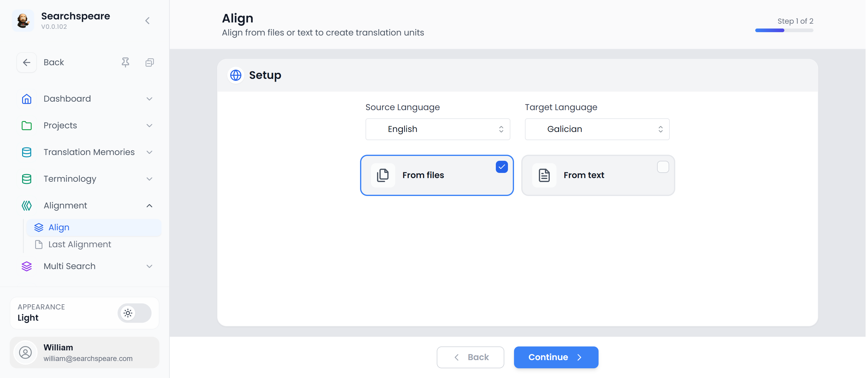Screen dimensions: 868x378
Task: Toggle the Light appearance switch
Action: click(135, 313)
